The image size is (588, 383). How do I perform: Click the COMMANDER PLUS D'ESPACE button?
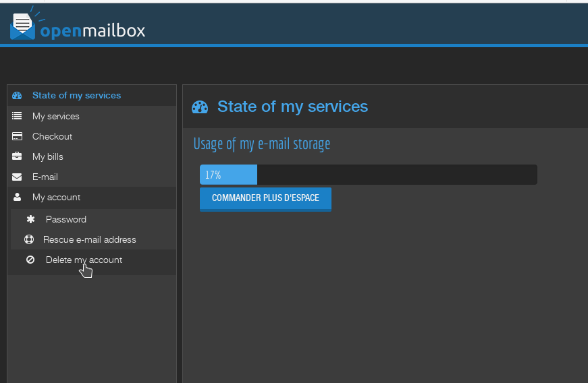point(265,199)
